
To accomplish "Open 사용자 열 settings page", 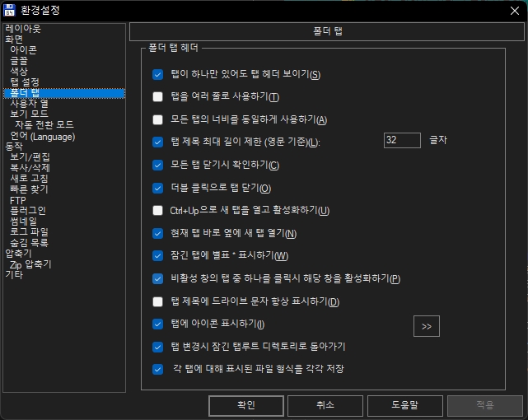I will (29, 104).
